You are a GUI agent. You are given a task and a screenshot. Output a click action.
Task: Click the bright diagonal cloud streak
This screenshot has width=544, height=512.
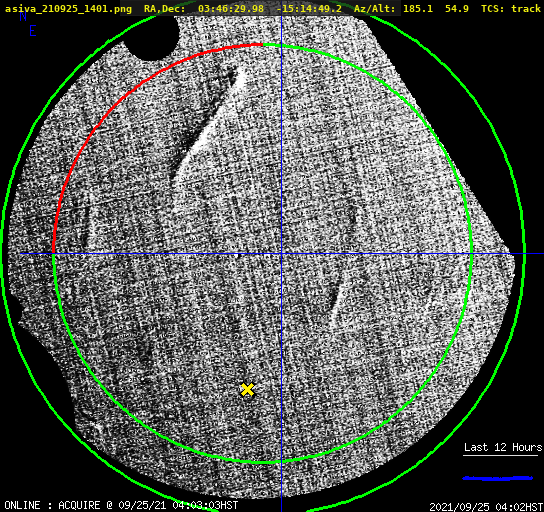(209, 126)
